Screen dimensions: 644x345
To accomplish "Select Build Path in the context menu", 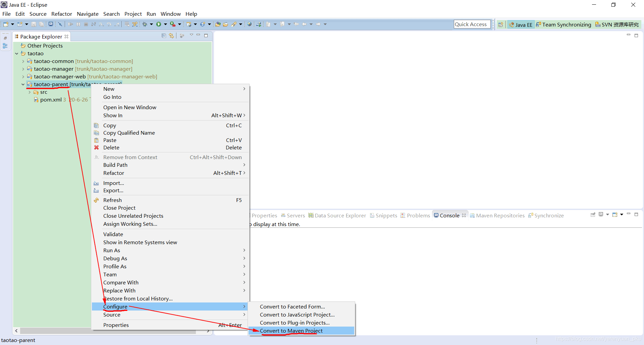I will pos(170,165).
